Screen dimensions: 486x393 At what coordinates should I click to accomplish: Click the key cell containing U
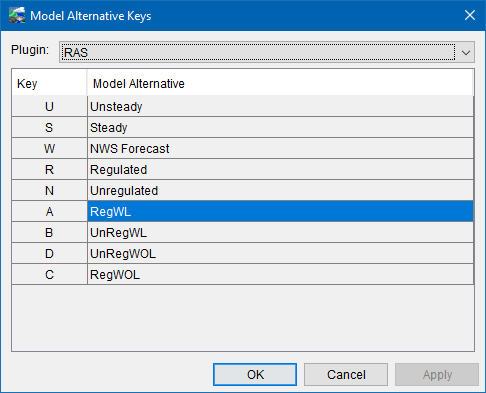coord(49,107)
